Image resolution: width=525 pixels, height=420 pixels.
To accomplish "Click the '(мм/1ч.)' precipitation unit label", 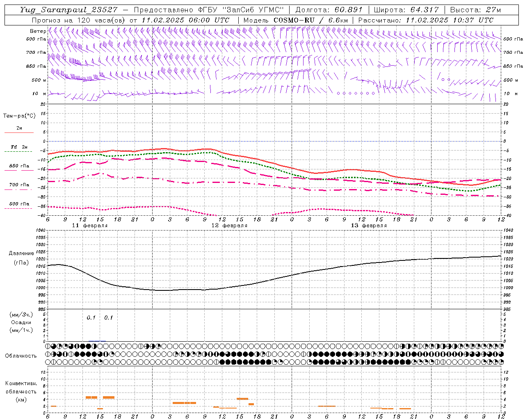I will [x=21, y=330].
